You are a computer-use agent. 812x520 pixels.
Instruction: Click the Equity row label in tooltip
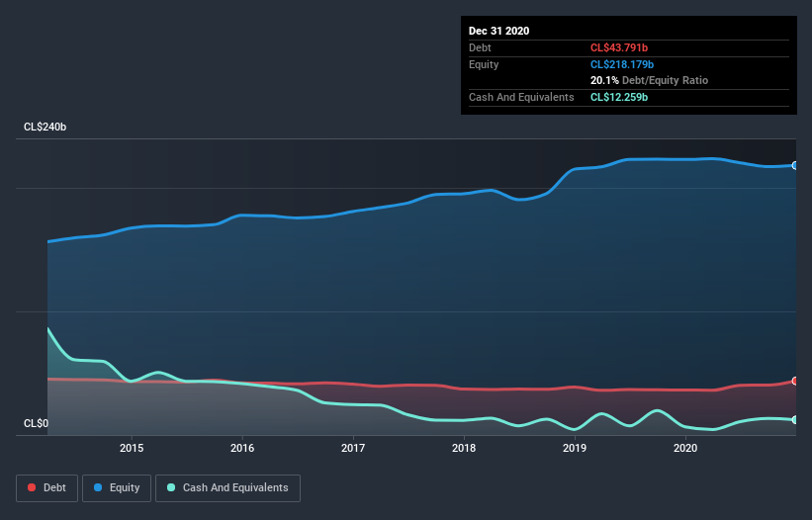click(x=484, y=64)
